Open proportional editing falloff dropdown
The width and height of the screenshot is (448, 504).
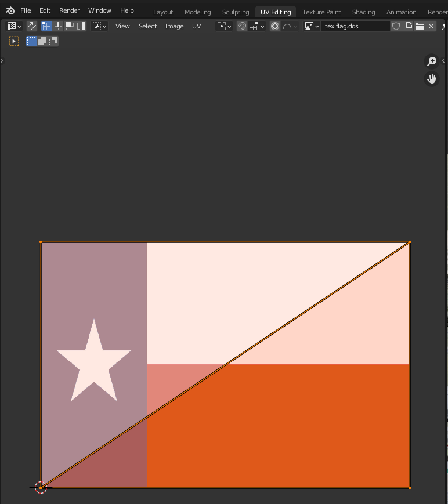click(x=290, y=26)
